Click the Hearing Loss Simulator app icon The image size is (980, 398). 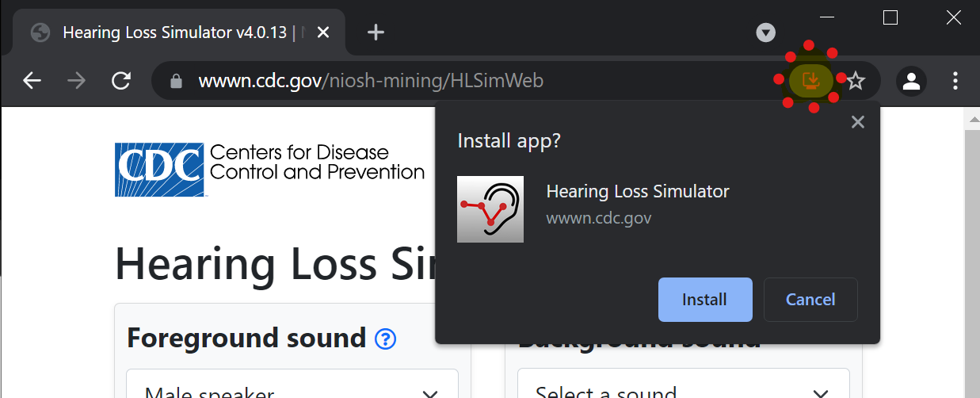490,209
